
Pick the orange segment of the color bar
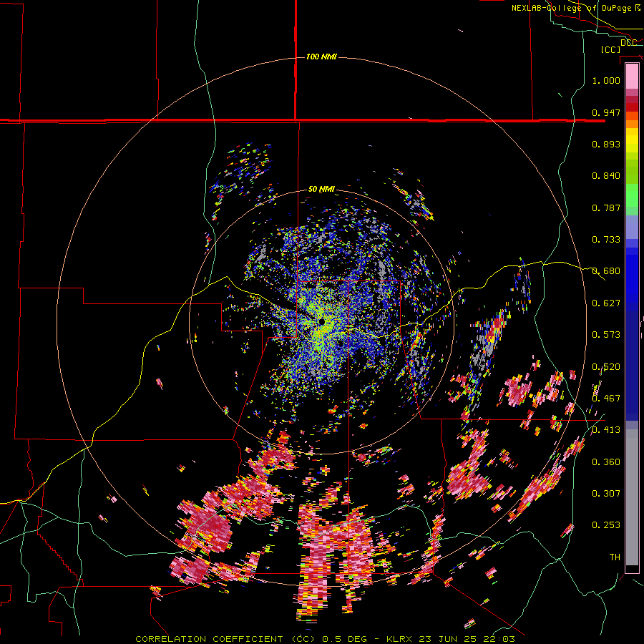coord(632,122)
